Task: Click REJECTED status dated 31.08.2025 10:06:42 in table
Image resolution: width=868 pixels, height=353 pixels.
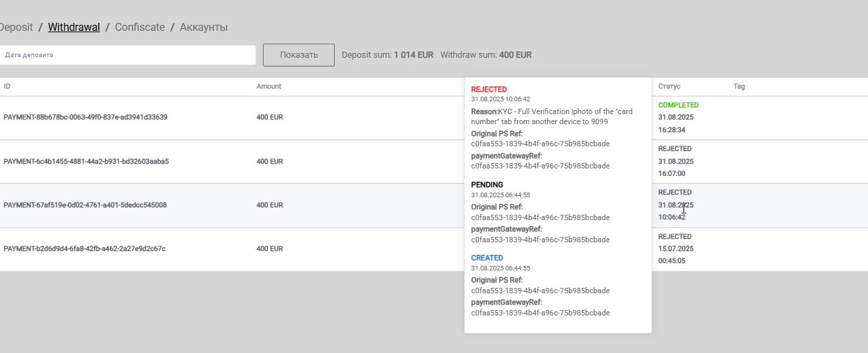Action: point(675,193)
